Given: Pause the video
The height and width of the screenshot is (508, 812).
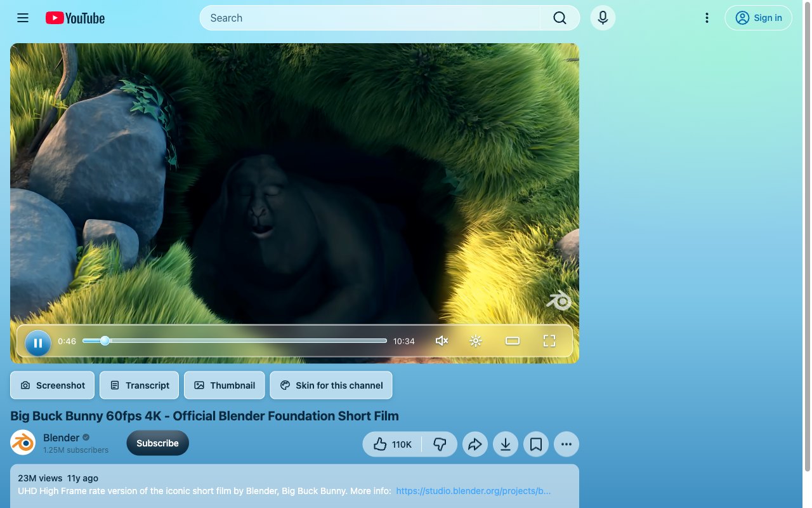Looking at the screenshot, I should [38, 343].
